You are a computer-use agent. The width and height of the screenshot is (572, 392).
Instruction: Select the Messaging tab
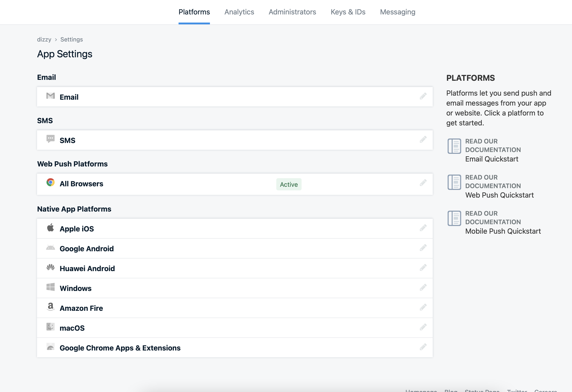tap(398, 12)
